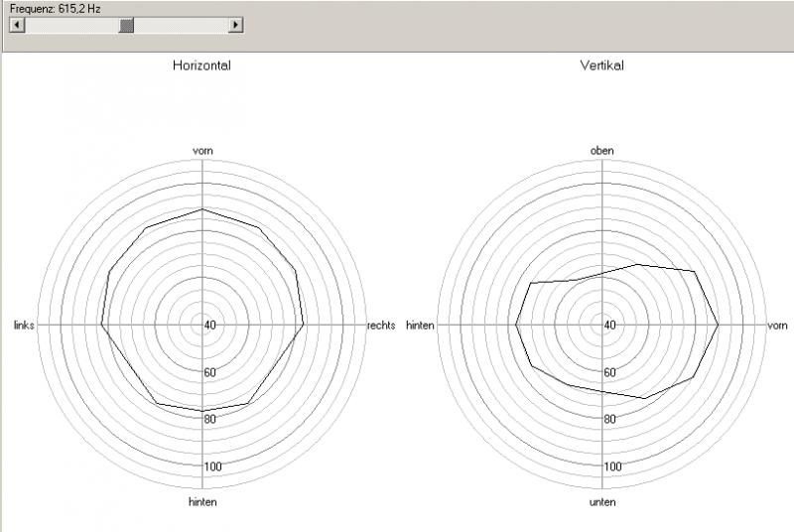Click the 'links' axis label
This screenshot has height=532, width=794.
25,325
